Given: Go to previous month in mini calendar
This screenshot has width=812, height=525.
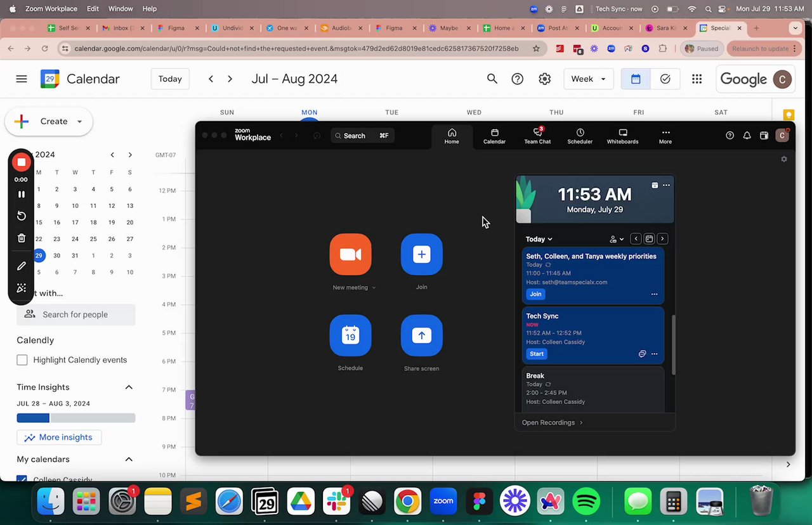Looking at the screenshot, I should 112,155.
